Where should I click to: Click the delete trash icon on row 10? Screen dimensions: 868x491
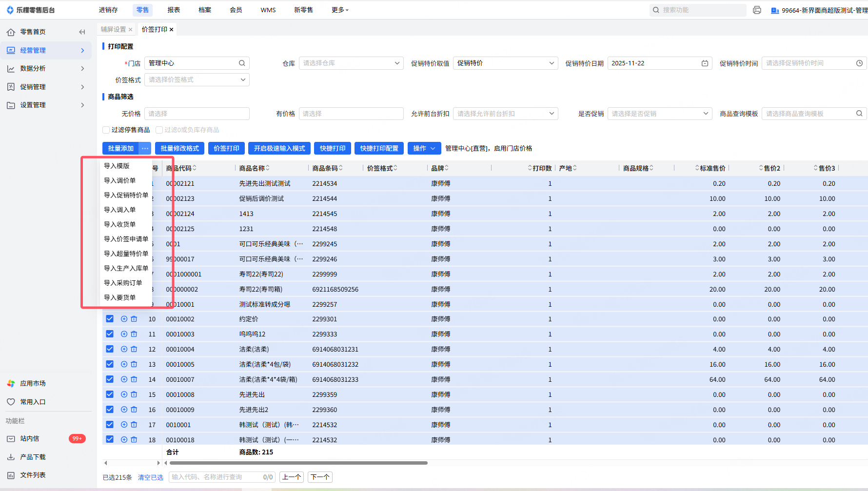[134, 319]
